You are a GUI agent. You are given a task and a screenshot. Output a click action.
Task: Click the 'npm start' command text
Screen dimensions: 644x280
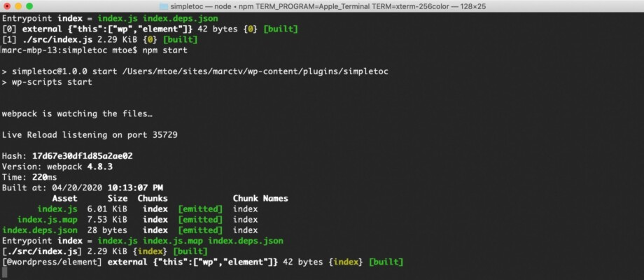pos(165,50)
